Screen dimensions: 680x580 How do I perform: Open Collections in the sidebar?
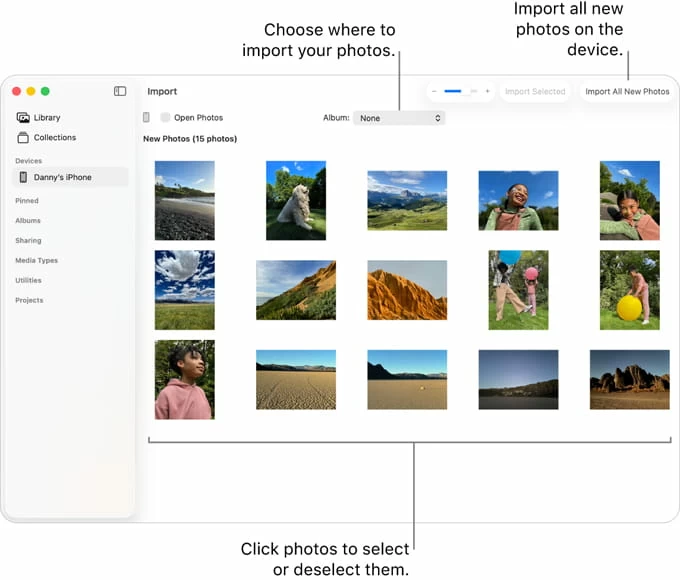point(54,138)
